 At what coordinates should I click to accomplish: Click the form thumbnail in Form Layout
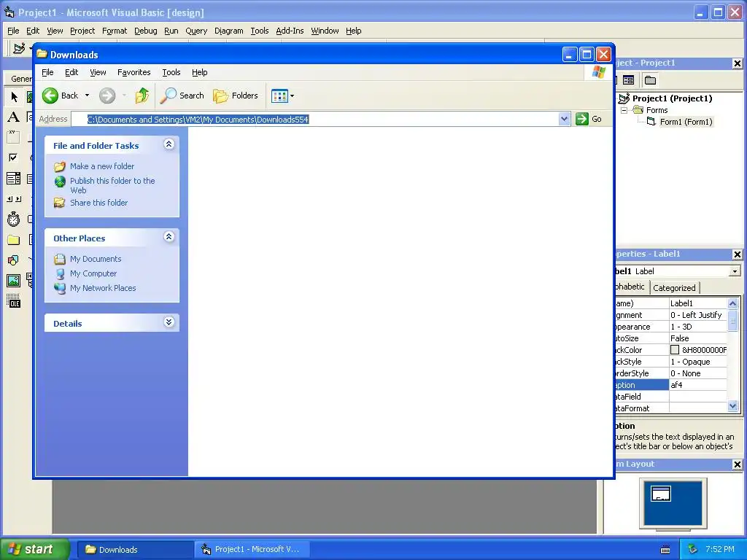661,494
